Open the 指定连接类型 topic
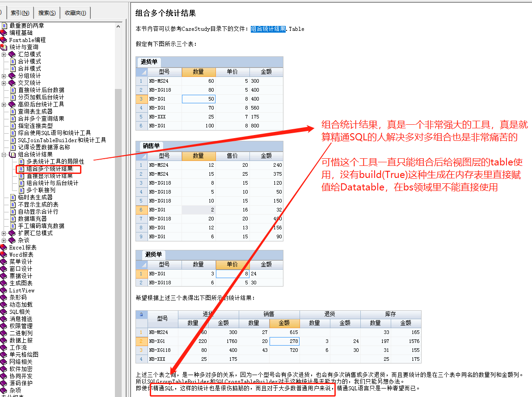 [x=35, y=126]
